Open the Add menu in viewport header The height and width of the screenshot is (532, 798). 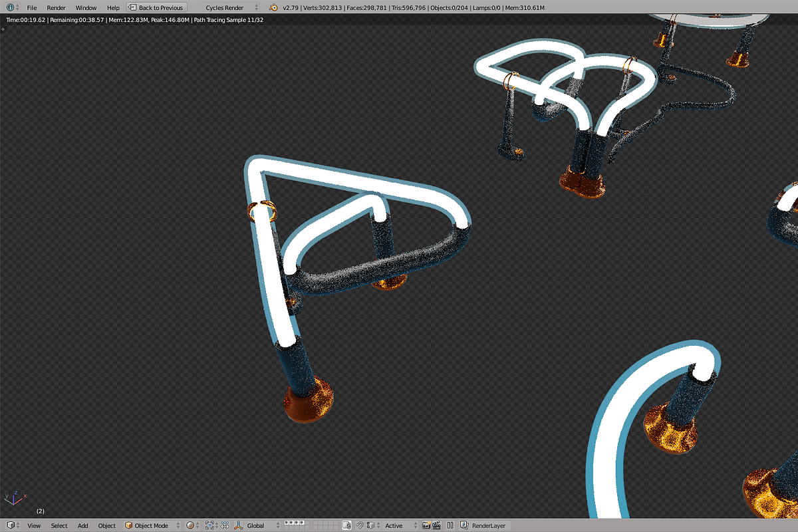pos(82,525)
